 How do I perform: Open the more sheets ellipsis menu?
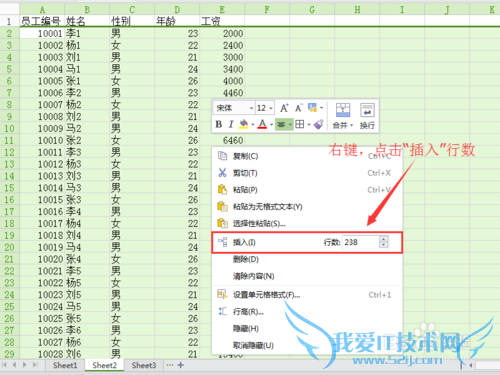(x=170, y=365)
